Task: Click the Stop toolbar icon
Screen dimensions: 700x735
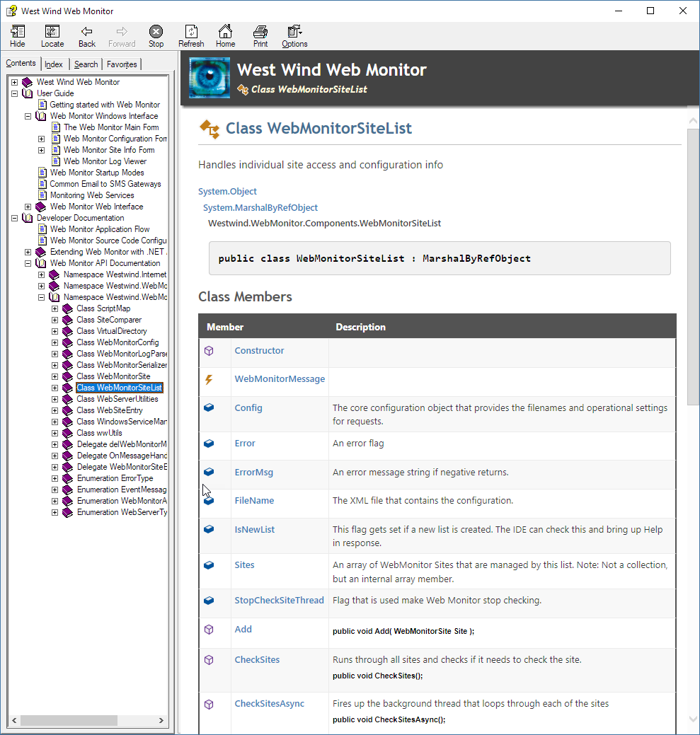Action: click(156, 31)
